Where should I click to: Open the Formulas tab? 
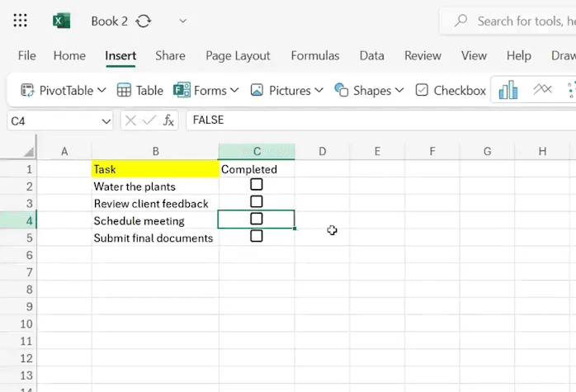314,55
